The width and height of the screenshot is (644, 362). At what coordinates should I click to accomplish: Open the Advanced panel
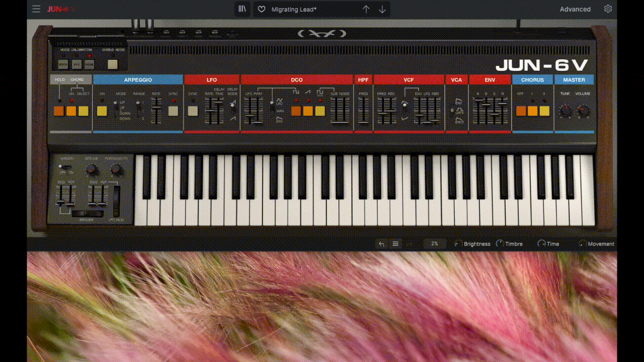click(575, 9)
